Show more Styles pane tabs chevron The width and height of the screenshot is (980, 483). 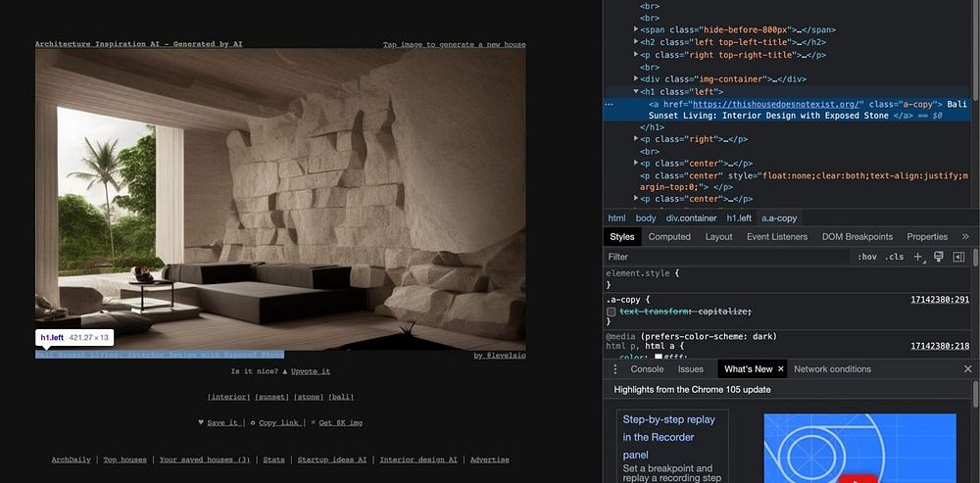click(965, 237)
